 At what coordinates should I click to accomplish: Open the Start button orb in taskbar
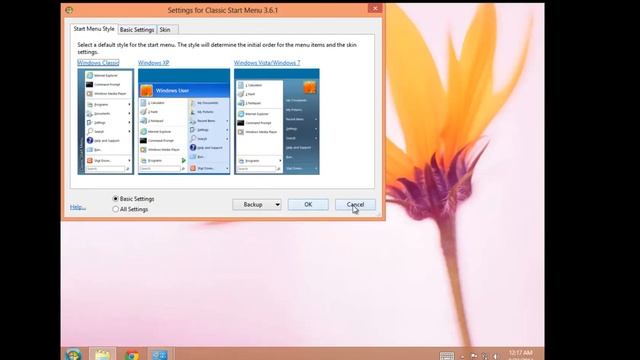[x=73, y=354]
